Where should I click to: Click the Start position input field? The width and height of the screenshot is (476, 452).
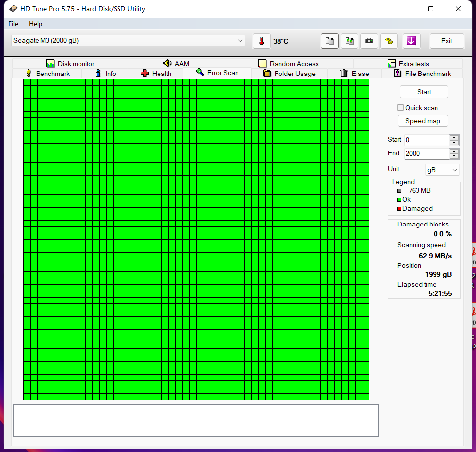427,140
